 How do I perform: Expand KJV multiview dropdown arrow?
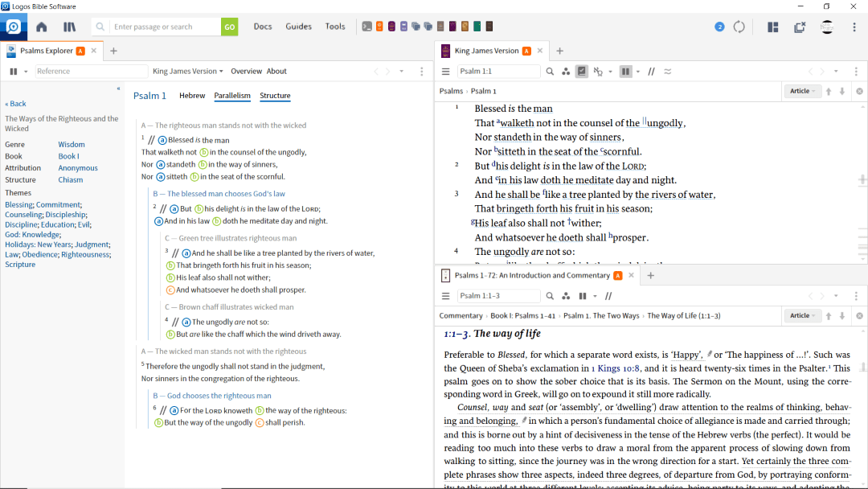[x=637, y=72]
